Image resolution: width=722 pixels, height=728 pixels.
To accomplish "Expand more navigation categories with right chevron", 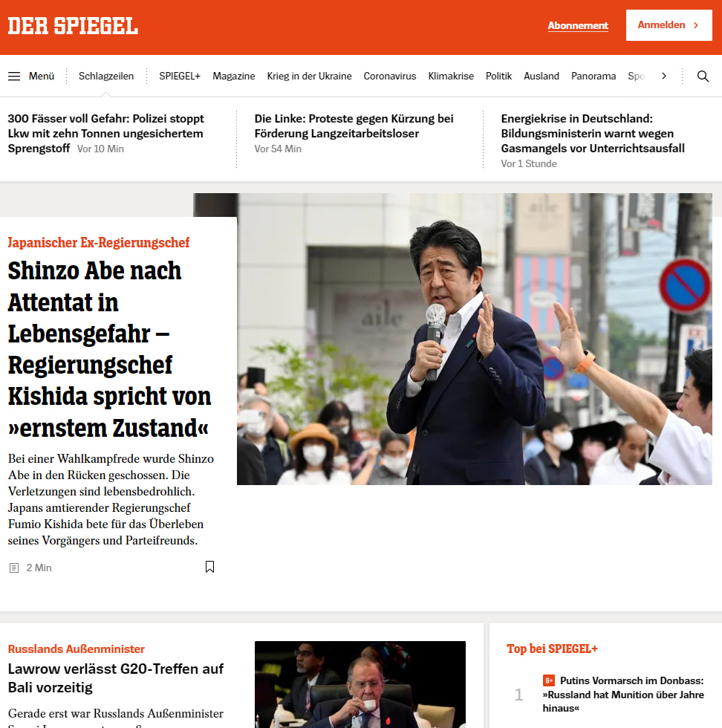I will [x=664, y=76].
